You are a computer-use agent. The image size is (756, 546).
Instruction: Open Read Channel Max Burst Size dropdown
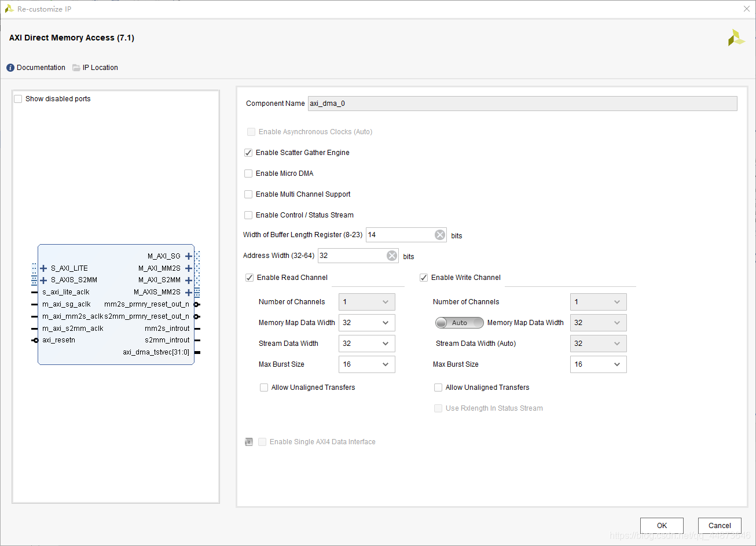(367, 364)
